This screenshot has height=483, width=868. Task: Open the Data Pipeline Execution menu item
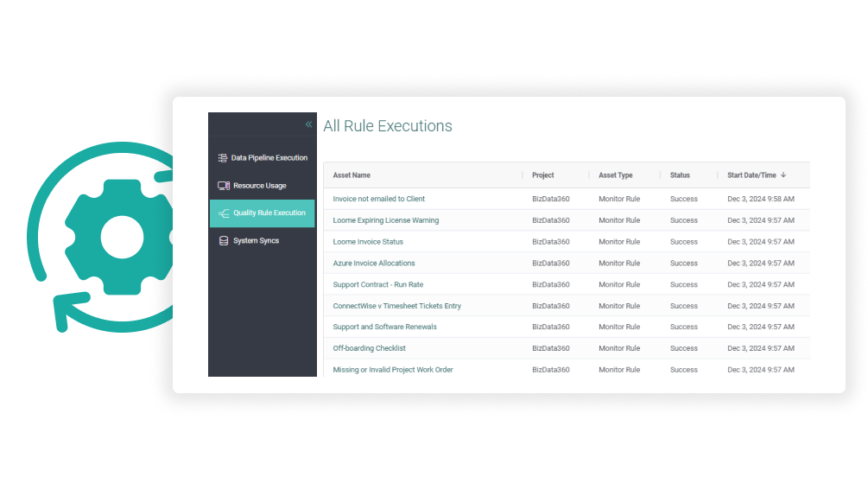[263, 158]
